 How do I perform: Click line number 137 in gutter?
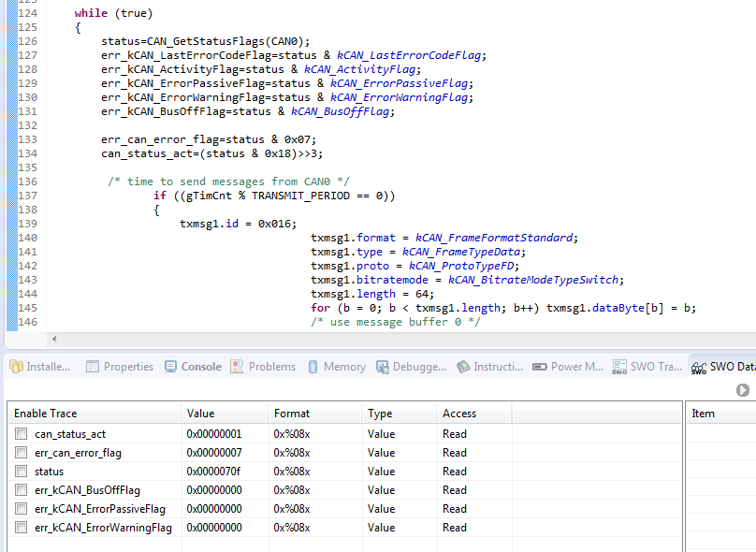tap(27, 196)
